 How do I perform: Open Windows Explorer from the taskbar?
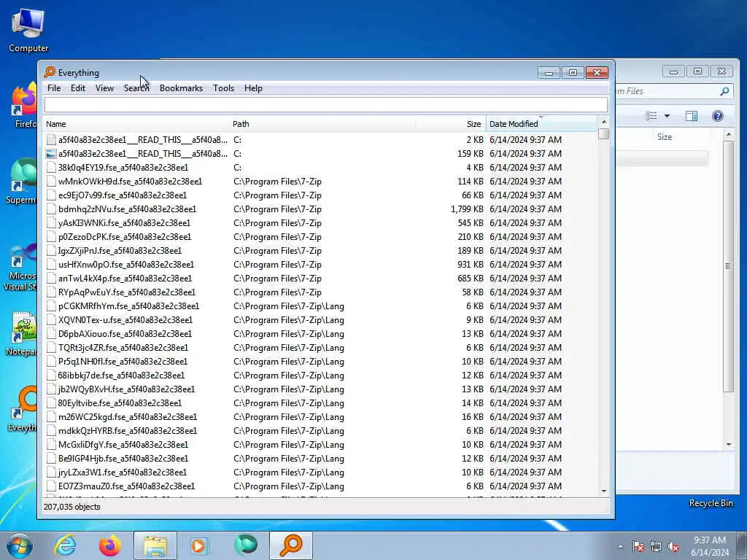coord(155,545)
